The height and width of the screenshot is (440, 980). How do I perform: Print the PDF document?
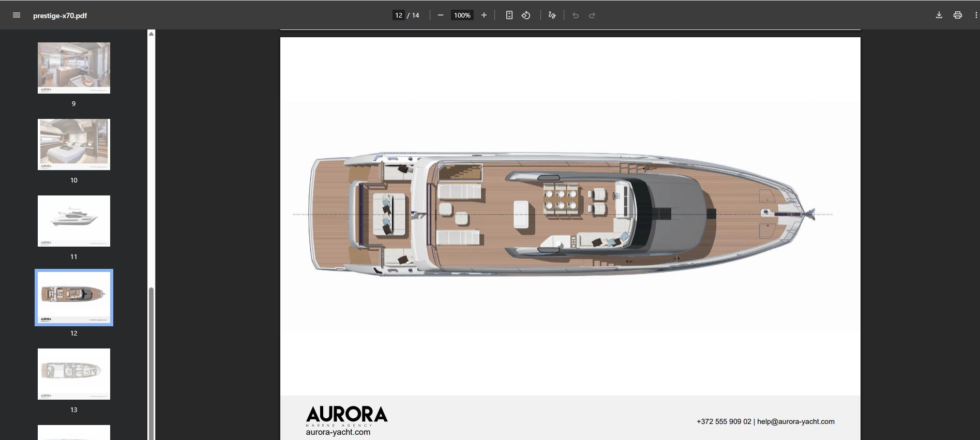(x=958, y=16)
